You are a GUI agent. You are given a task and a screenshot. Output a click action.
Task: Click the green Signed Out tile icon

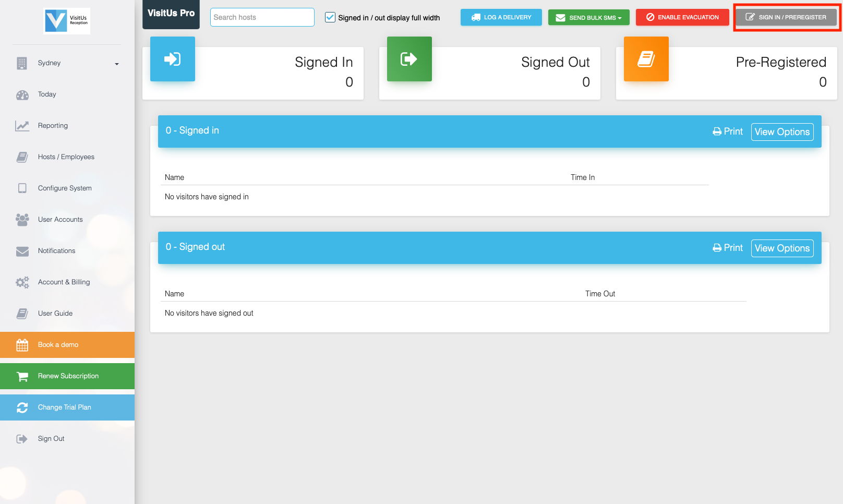pos(410,59)
